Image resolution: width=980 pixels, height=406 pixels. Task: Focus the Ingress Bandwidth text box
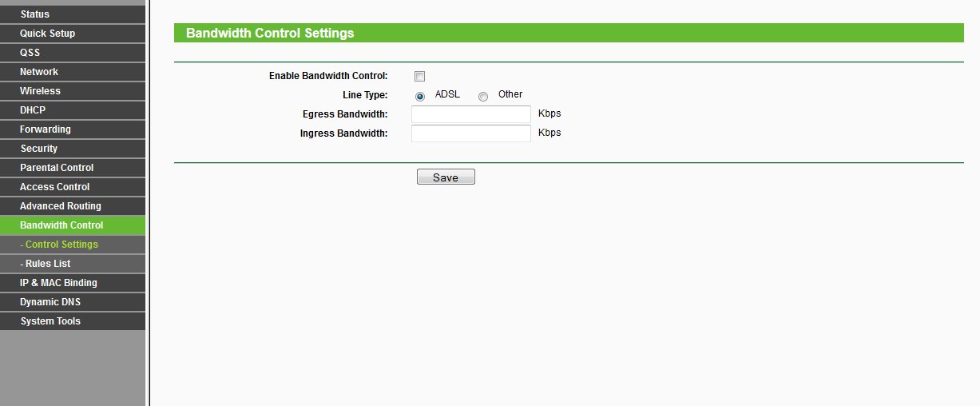pyautogui.click(x=470, y=133)
